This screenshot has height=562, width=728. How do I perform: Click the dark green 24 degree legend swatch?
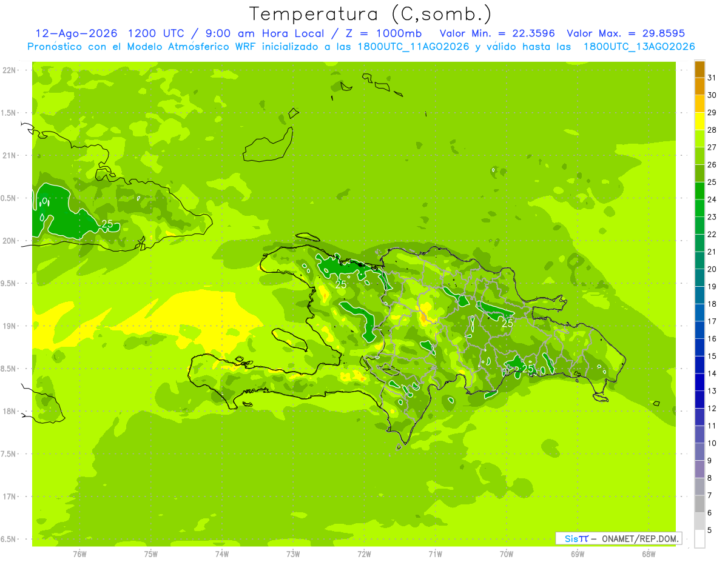click(x=699, y=191)
